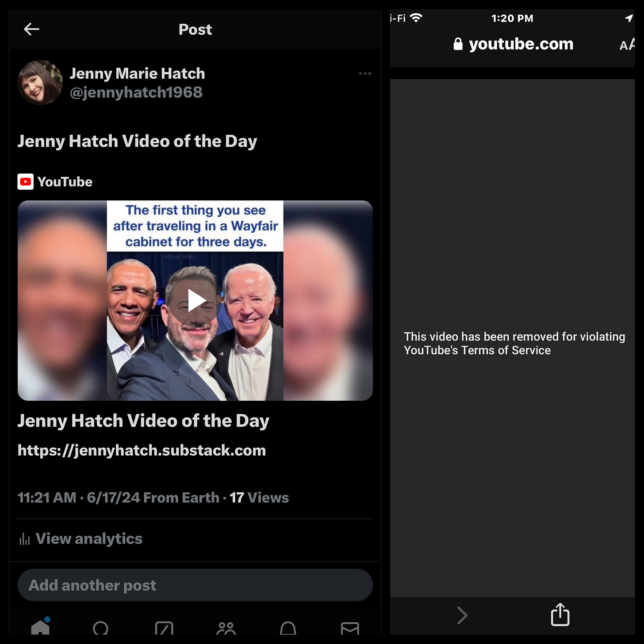The image size is (644, 644).
Task: Open the Grok slash-box tab
Action: tap(164, 628)
